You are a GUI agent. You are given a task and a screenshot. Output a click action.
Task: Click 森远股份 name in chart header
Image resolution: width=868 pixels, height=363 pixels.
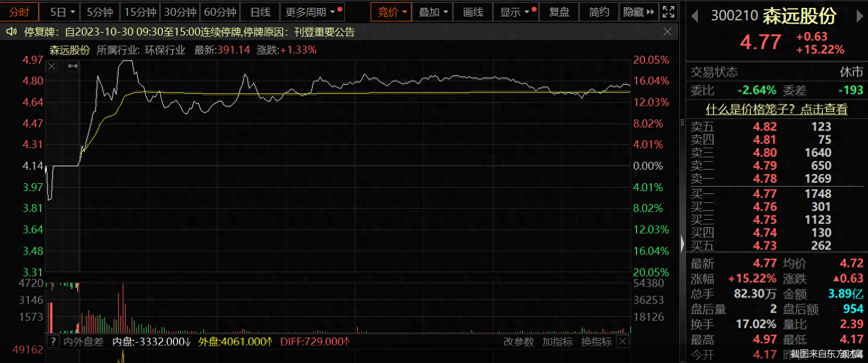click(70, 50)
